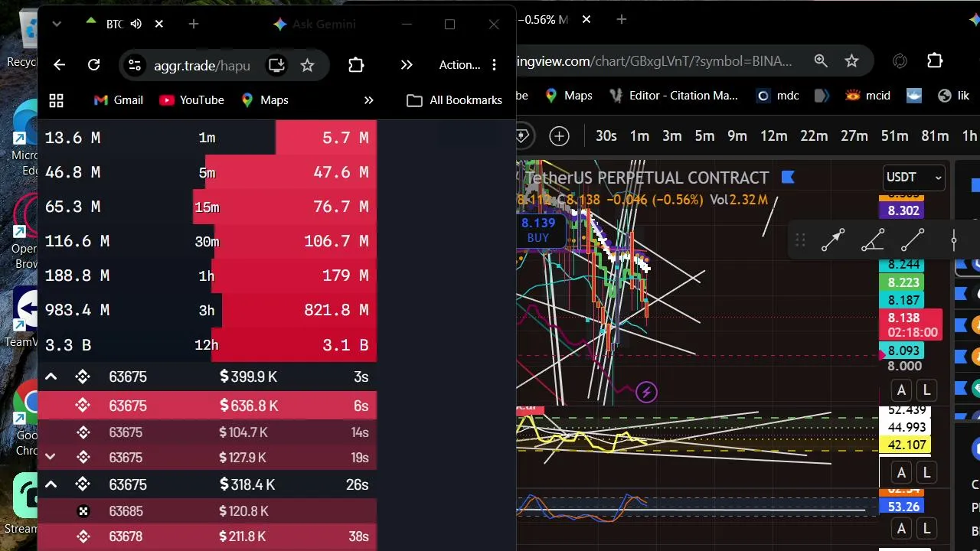
Task: Select the 15m volume row
Action: pyautogui.click(x=207, y=207)
